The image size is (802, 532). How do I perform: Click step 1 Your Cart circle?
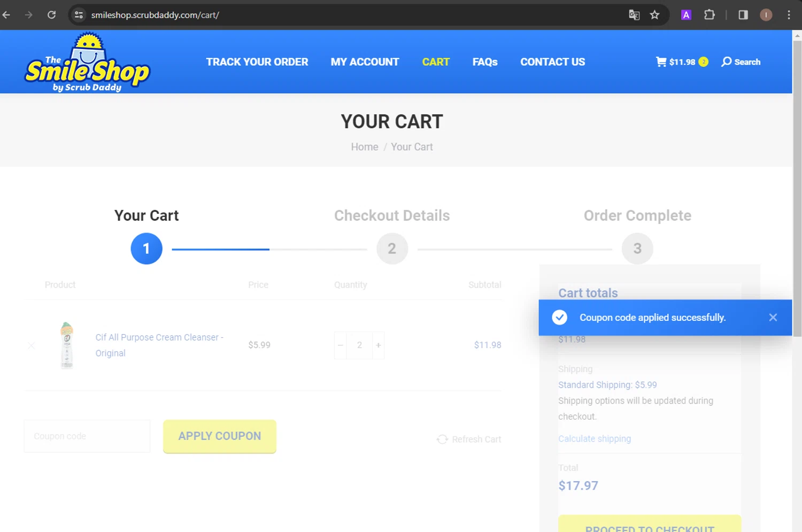point(146,249)
